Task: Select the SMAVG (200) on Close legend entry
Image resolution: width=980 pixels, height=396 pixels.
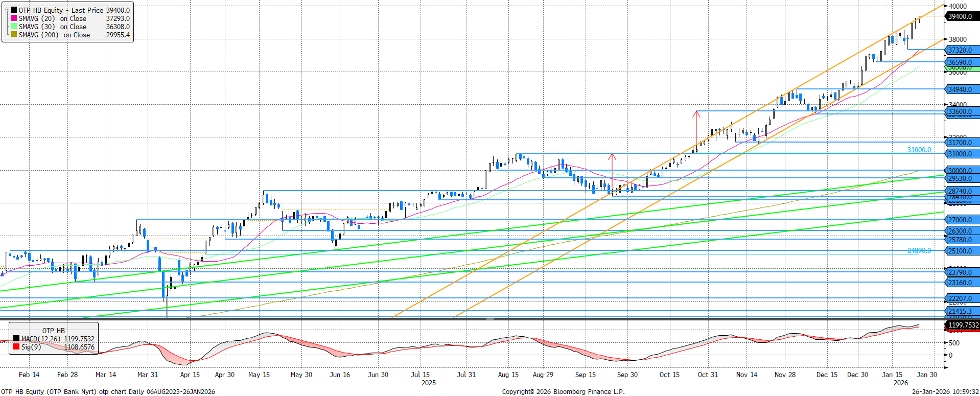Action: (54, 35)
